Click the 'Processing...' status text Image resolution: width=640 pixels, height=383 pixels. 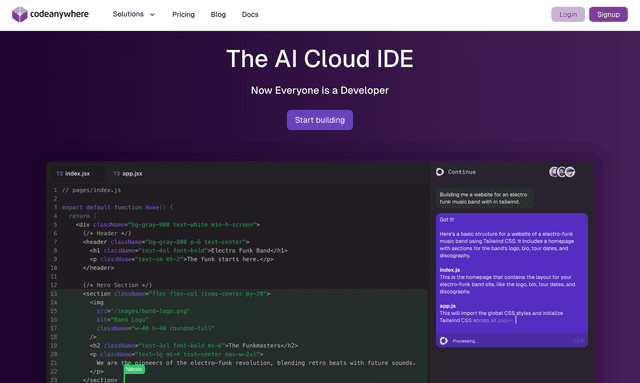[x=465, y=341]
